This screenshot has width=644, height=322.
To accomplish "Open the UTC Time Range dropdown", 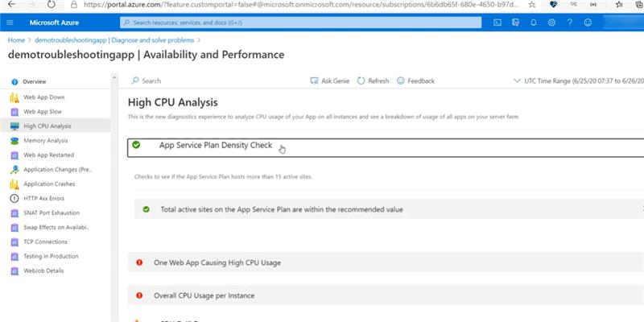I will pyautogui.click(x=579, y=81).
